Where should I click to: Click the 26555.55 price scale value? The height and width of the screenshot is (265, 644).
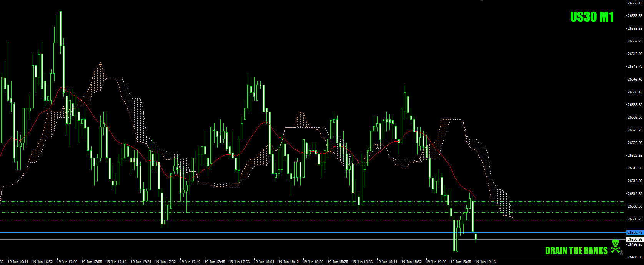(635, 28)
